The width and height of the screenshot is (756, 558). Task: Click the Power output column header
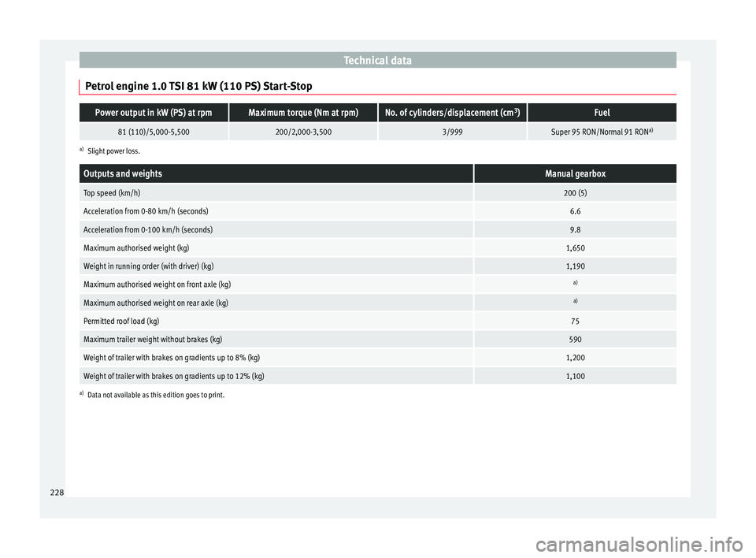pos(154,113)
